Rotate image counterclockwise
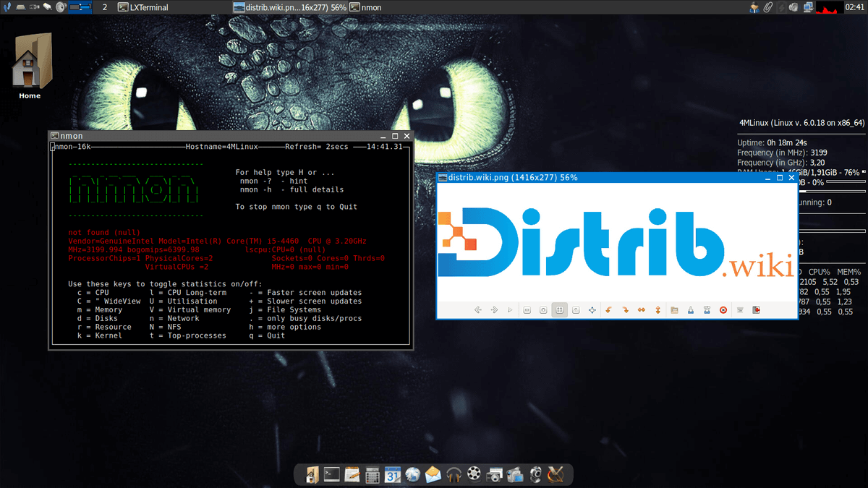The height and width of the screenshot is (488, 868). click(x=608, y=309)
